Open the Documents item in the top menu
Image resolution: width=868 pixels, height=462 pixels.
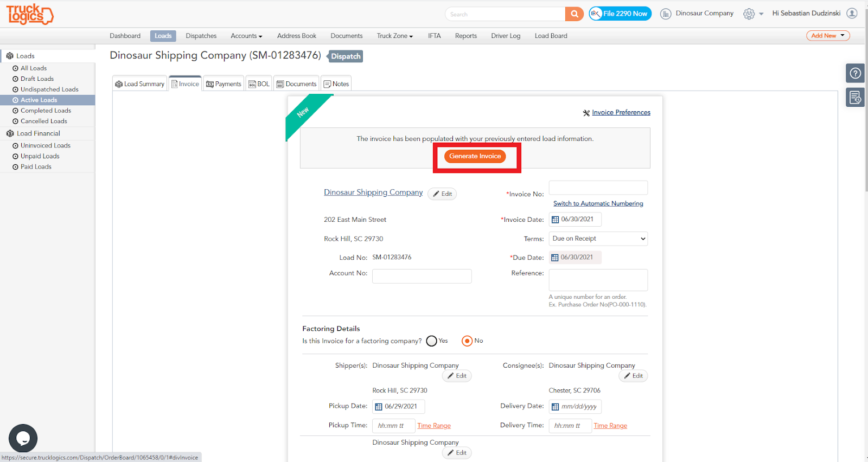click(347, 36)
